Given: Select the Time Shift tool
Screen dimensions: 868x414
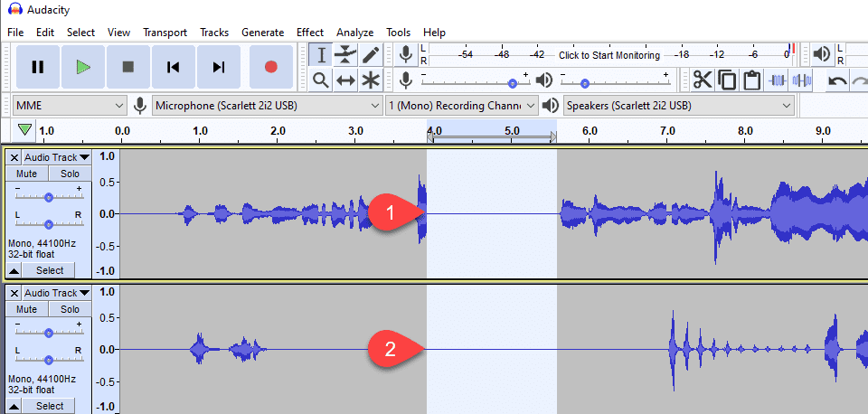Looking at the screenshot, I should (346, 80).
